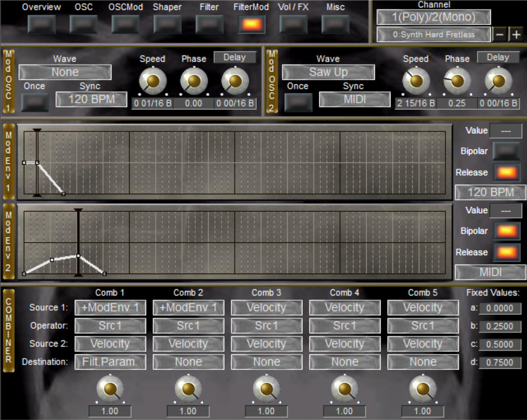Screen dimensions: 527x420
Task: Open the Channel 1(Poly)/2(Mono) selector
Action: [434, 17]
